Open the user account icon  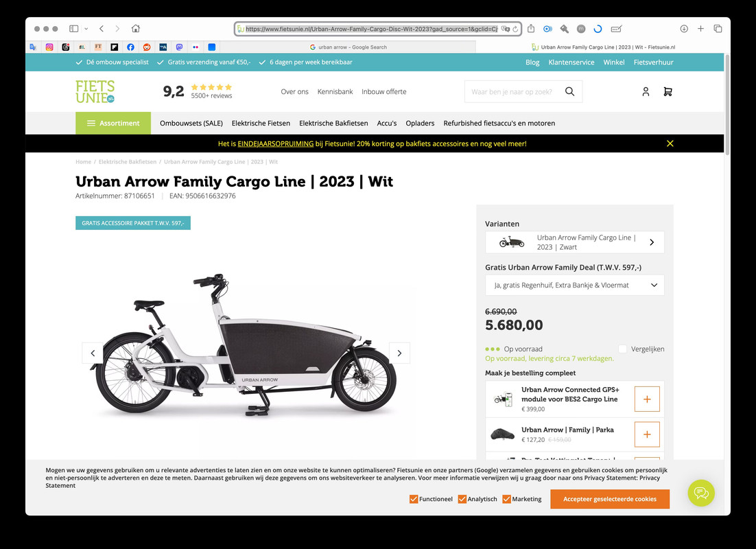[x=646, y=92]
